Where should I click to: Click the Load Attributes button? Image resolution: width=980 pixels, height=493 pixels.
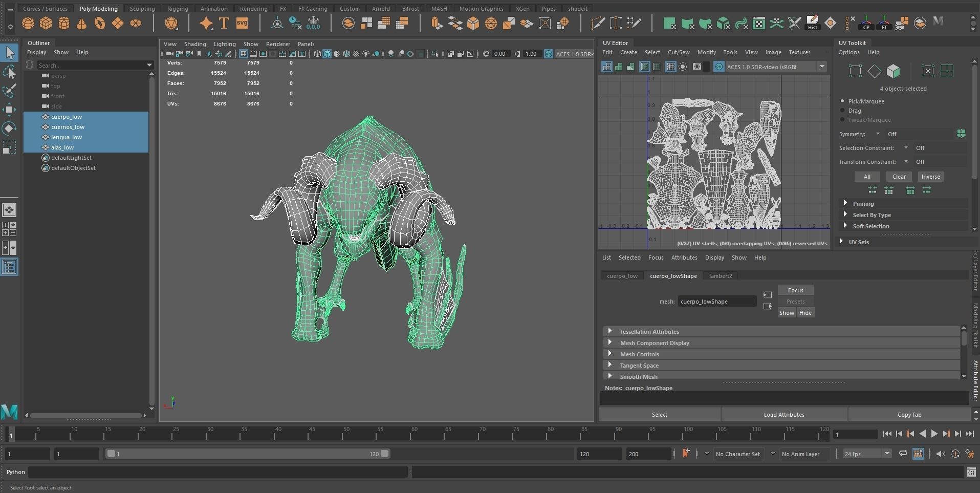click(x=783, y=415)
